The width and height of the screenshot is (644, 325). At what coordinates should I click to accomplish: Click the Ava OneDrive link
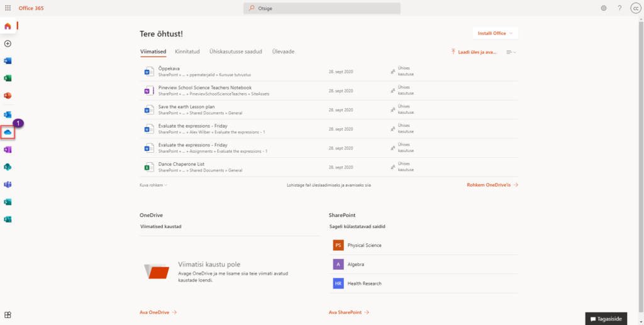(158, 312)
